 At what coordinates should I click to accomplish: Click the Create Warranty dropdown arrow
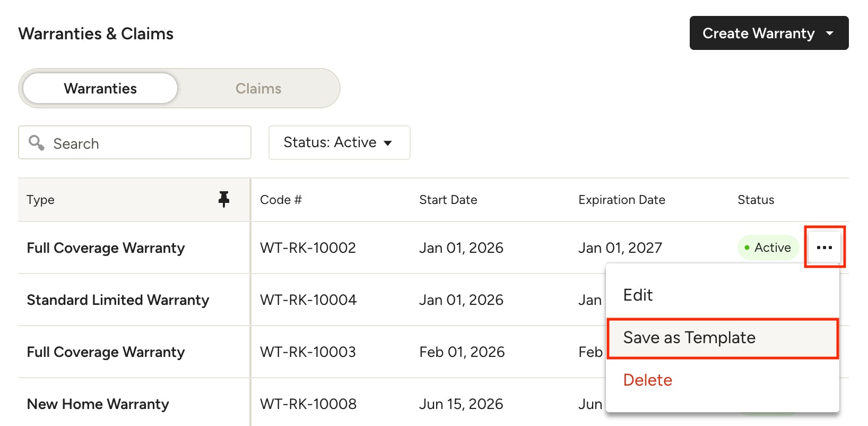(830, 33)
